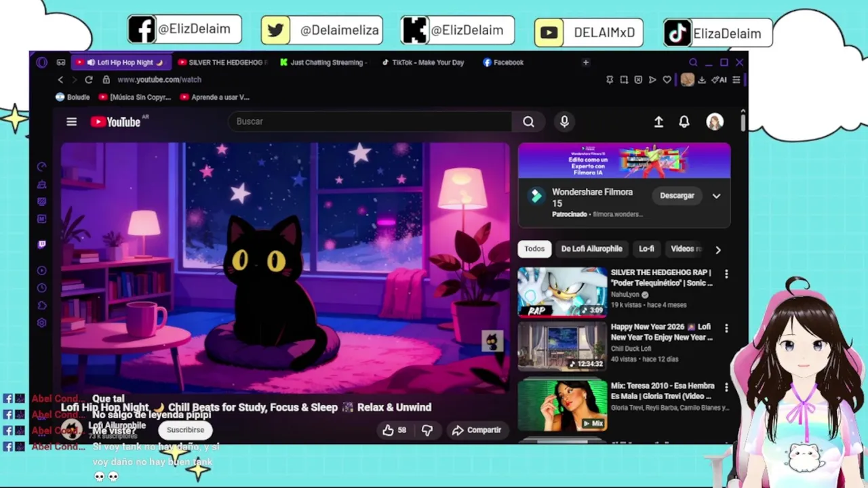The width and height of the screenshot is (868, 488).
Task: Open the Gloria Trevi mix thumbnail
Action: pos(562,405)
